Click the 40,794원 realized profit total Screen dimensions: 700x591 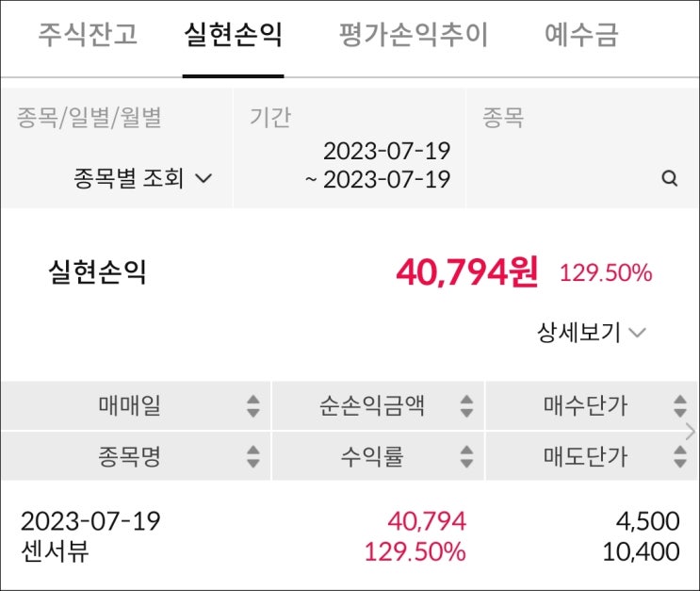(466, 273)
